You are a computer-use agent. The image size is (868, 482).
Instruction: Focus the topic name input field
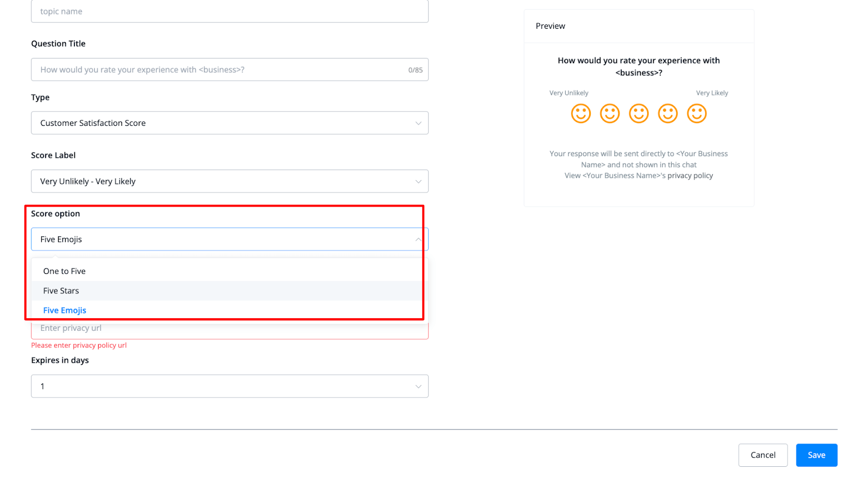tap(229, 11)
